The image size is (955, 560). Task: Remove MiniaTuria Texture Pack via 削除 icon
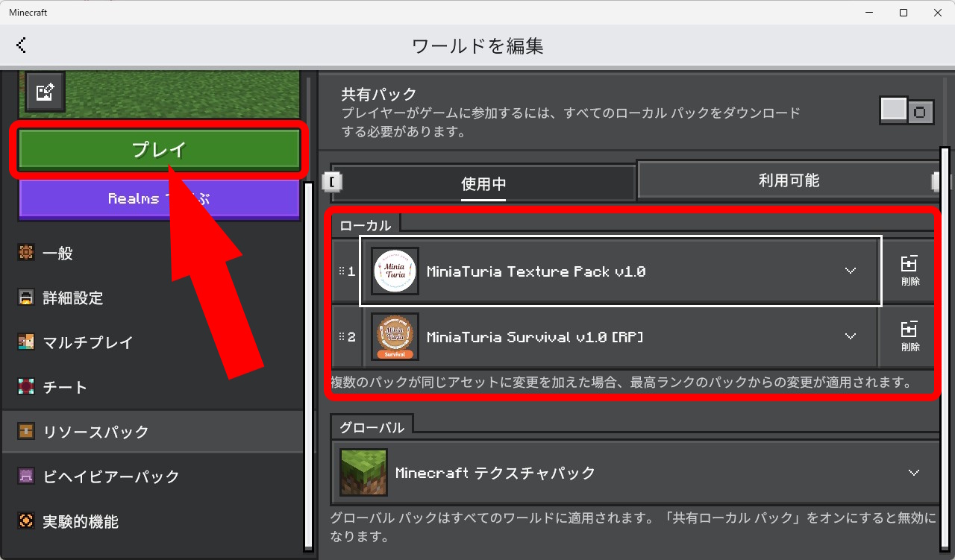point(909,271)
